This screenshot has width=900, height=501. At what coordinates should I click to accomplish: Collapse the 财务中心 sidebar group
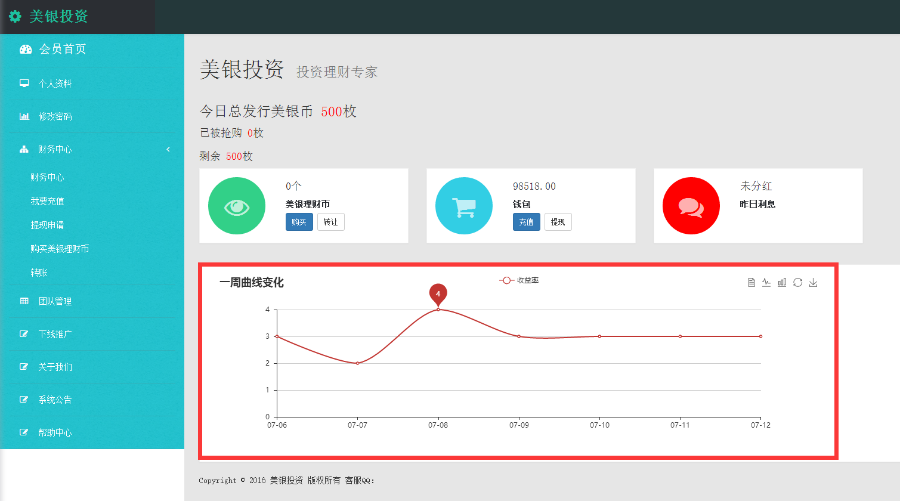[92, 149]
